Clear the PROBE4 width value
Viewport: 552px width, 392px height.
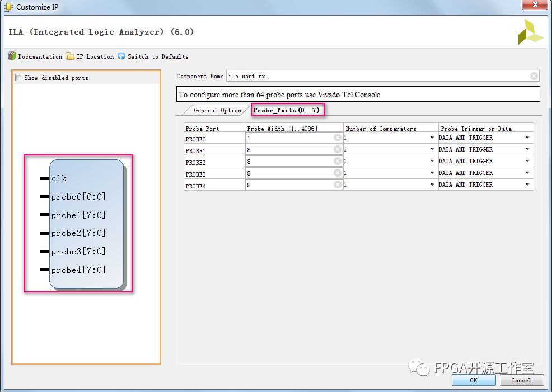pyautogui.click(x=337, y=185)
